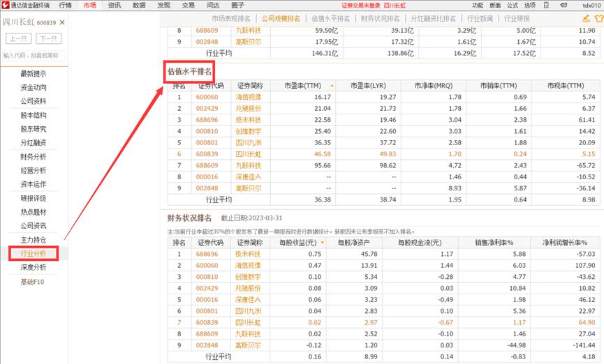Image resolution: width=604 pixels, height=364 pixels.
Task: Select 热点题材 in the sidebar
Action: coord(34,212)
